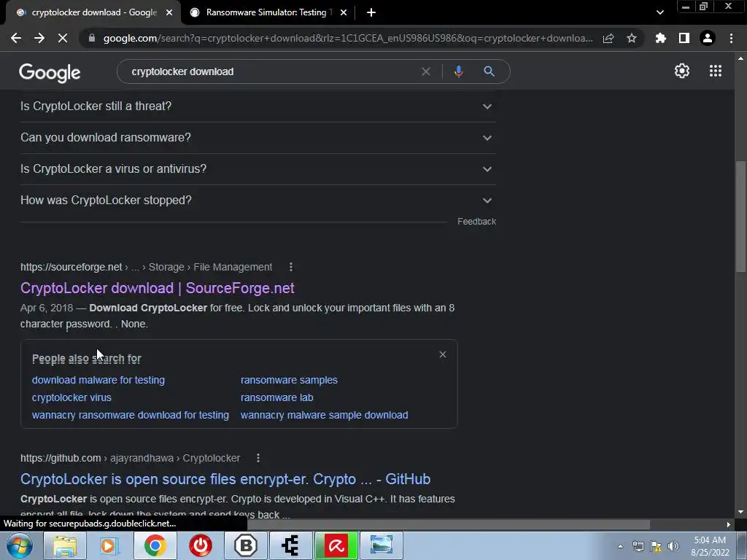
Task: Open Action Center flag tray icon
Action: [656, 546]
